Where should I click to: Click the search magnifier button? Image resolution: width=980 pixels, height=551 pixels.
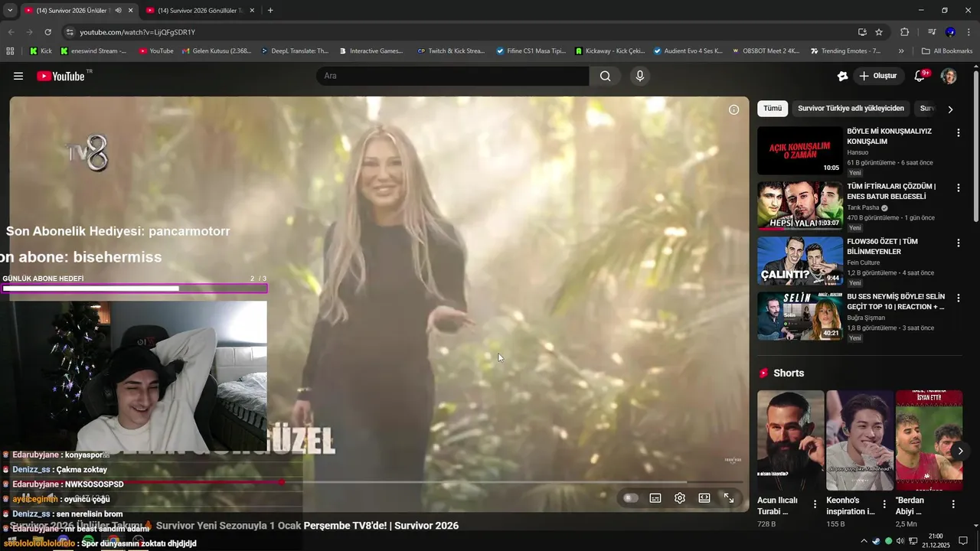pos(606,76)
